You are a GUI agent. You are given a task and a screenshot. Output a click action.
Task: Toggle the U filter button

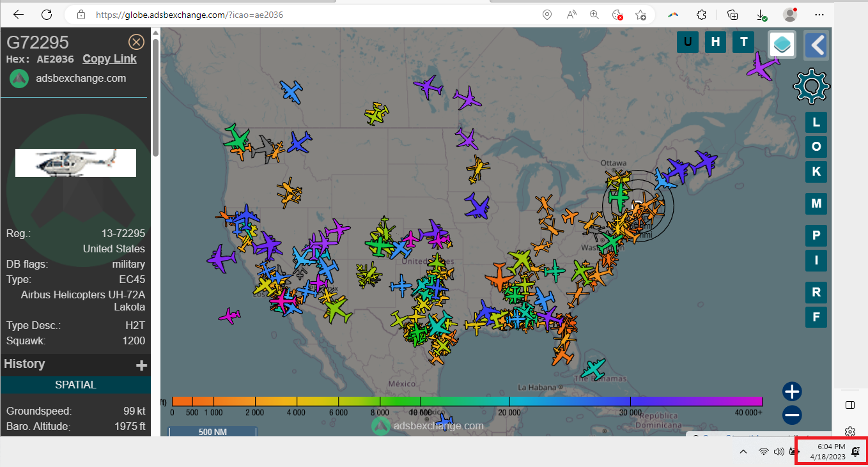click(688, 42)
